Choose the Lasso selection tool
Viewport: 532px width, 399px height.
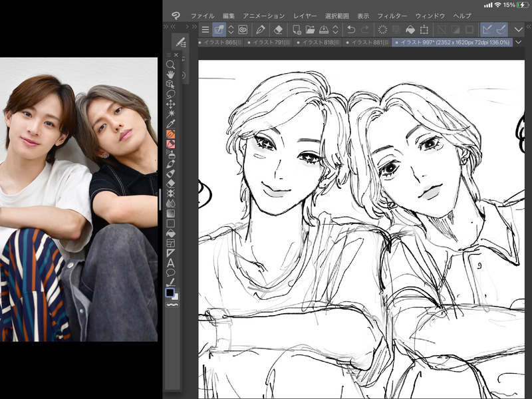(171, 94)
